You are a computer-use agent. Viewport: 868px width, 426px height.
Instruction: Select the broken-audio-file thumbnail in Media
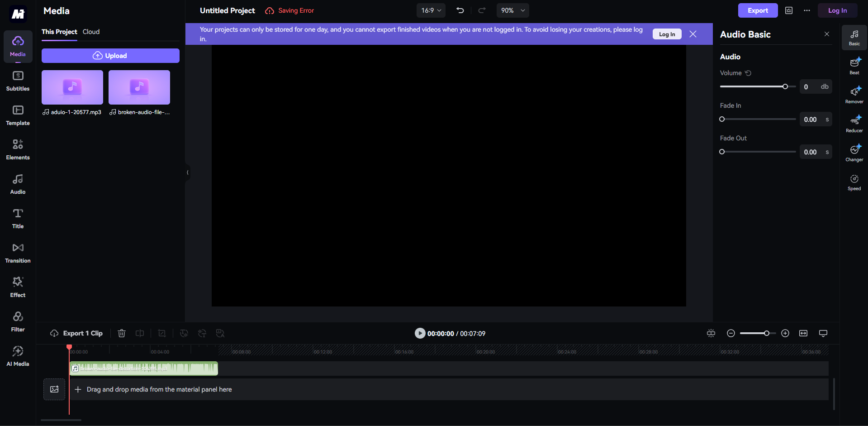click(139, 87)
